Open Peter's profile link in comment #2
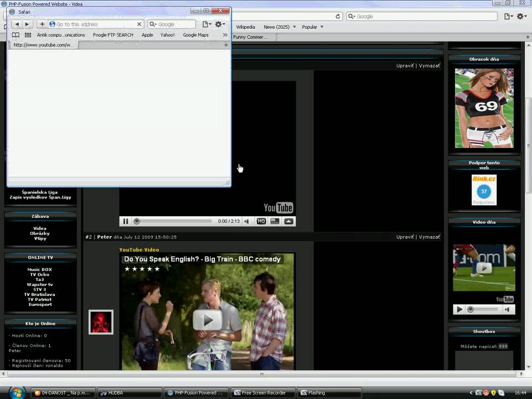 point(105,237)
